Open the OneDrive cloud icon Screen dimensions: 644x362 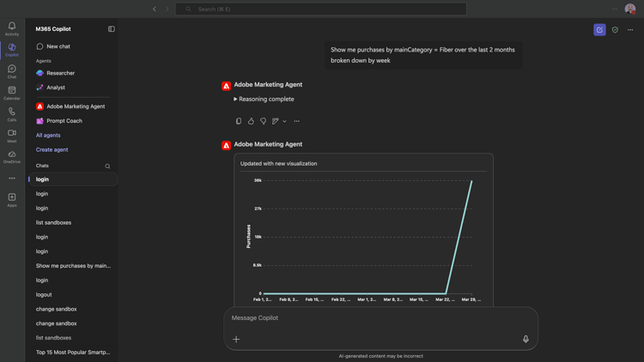(x=12, y=157)
